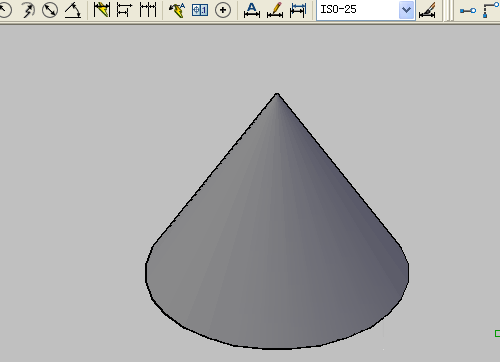The image size is (500, 362).
Task: Choose the Dimension Text Edit pencil tool
Action: [275, 10]
